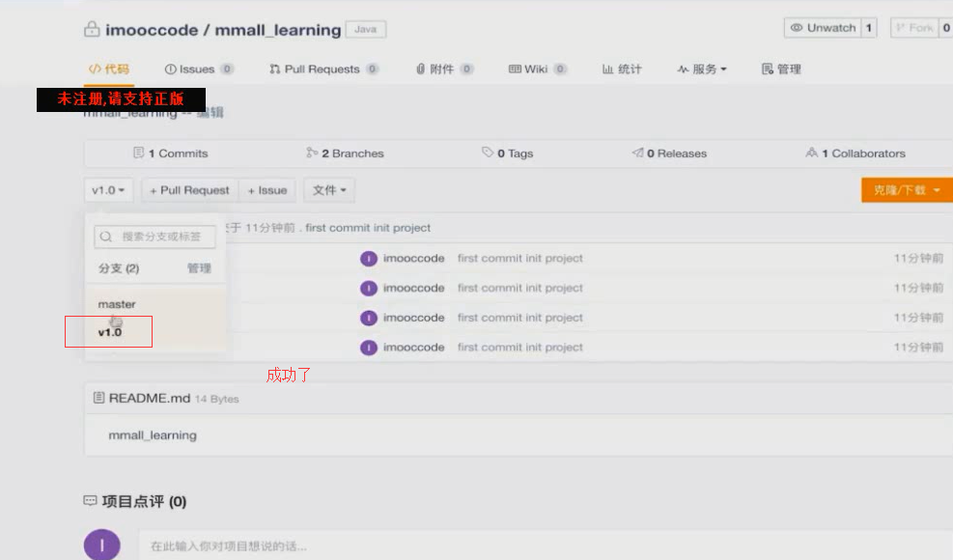Open fourth row's commit message link
Viewport: 953px width, 560px height.
coord(520,348)
